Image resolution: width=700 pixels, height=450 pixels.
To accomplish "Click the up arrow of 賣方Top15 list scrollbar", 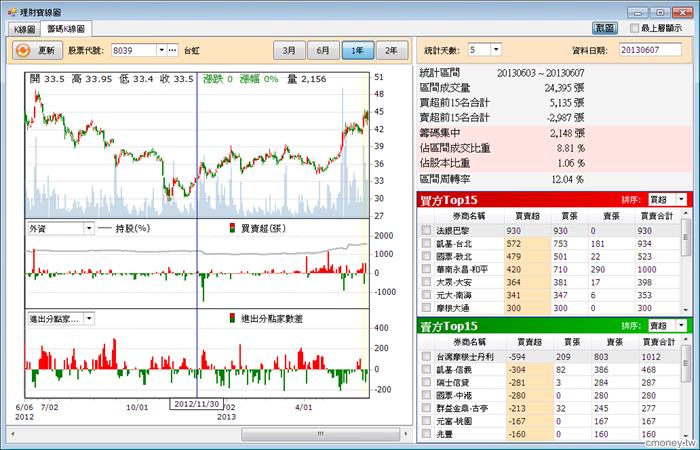I will 686,341.
